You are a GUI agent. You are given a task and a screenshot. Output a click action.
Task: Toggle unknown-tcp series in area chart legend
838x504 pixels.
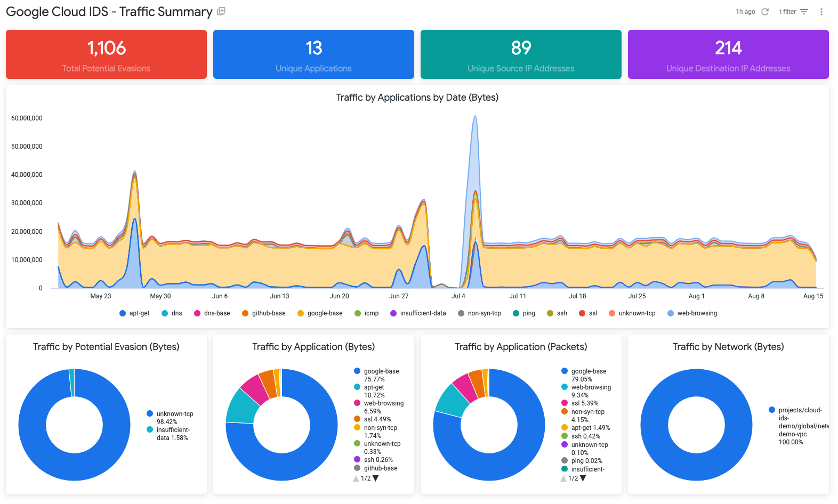click(x=632, y=313)
